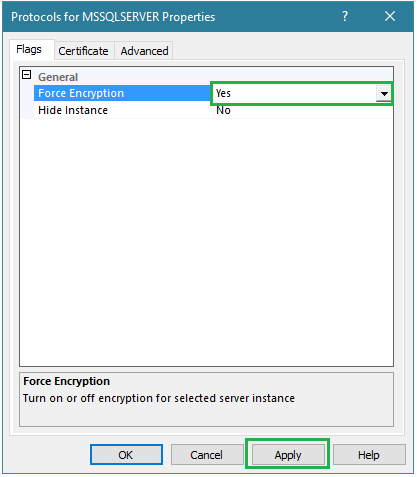The height and width of the screenshot is (477, 417).
Task: Open Help for this dialog
Action: point(369,455)
